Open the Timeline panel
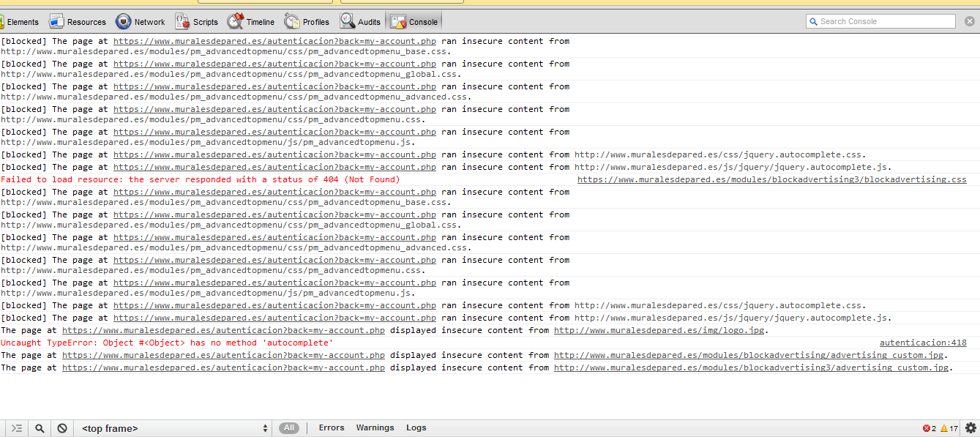Viewport: 980px width, 437px height. (251, 22)
